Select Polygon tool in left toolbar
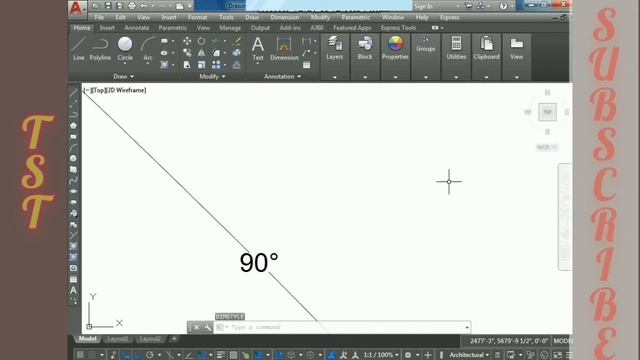 [73, 126]
